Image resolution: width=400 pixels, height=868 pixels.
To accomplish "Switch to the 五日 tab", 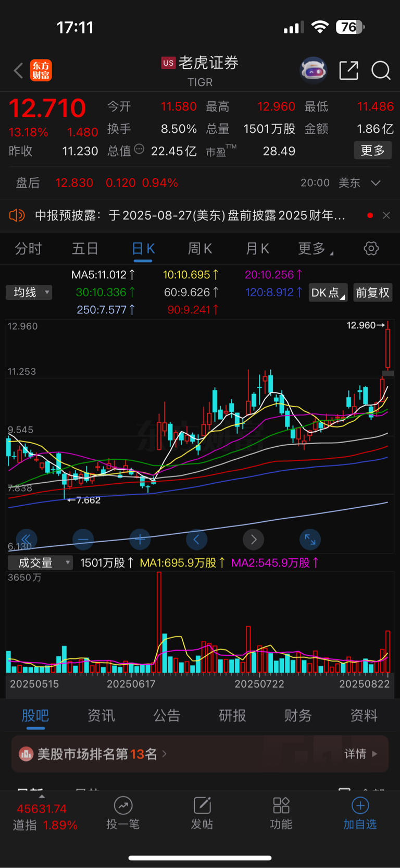I will pos(85,249).
